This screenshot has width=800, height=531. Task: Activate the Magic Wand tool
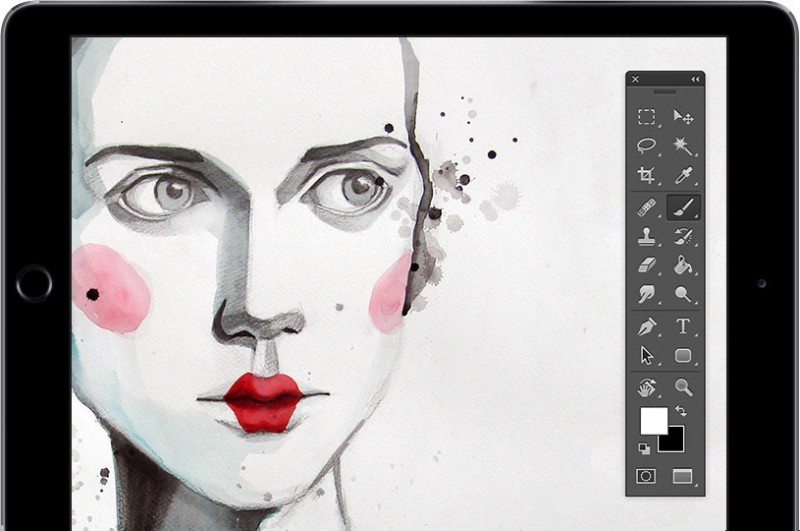683,146
